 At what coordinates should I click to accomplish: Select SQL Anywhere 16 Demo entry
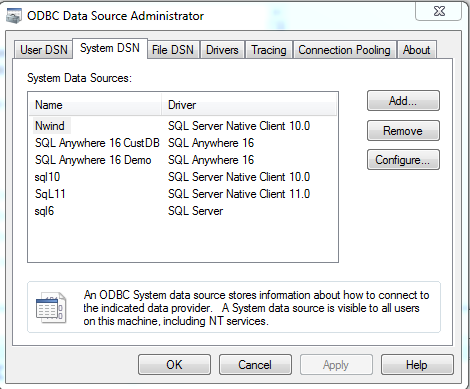[x=183, y=160]
